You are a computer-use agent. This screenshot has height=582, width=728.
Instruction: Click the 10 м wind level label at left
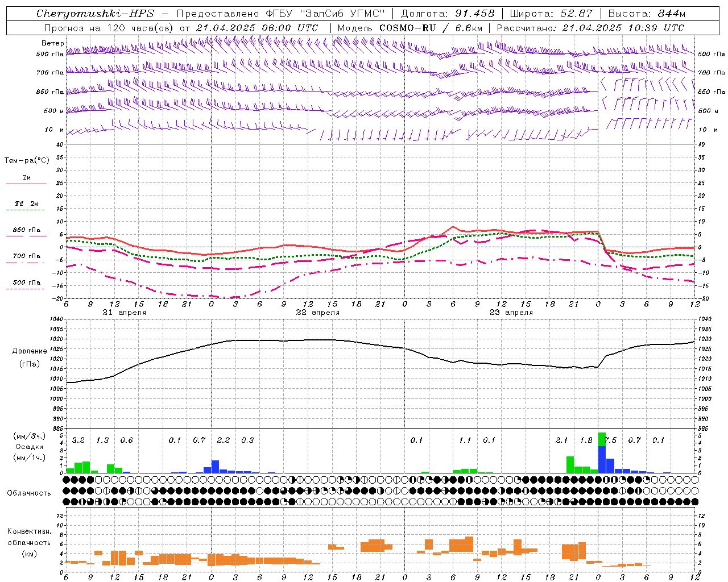tap(54, 130)
